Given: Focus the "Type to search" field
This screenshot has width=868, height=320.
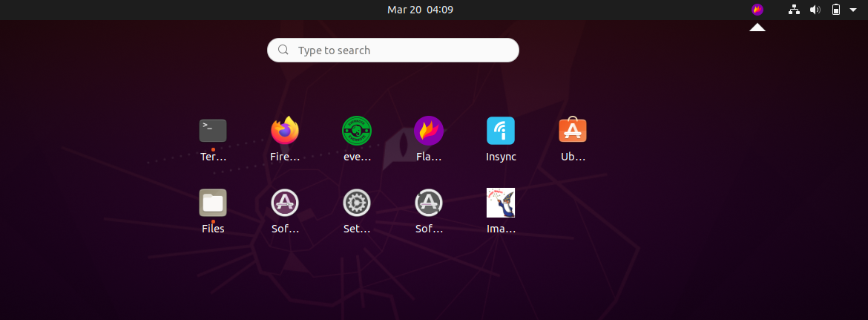Looking at the screenshot, I should [393, 50].
